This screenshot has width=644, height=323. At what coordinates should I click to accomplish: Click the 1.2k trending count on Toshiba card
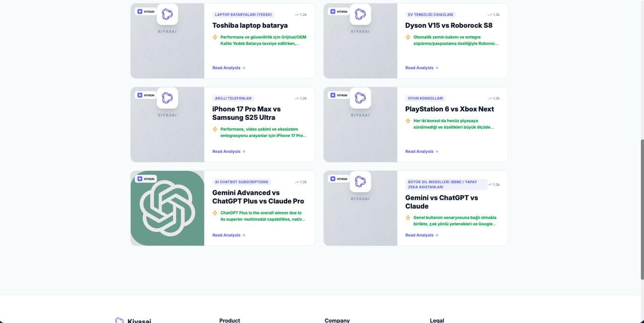[301, 15]
